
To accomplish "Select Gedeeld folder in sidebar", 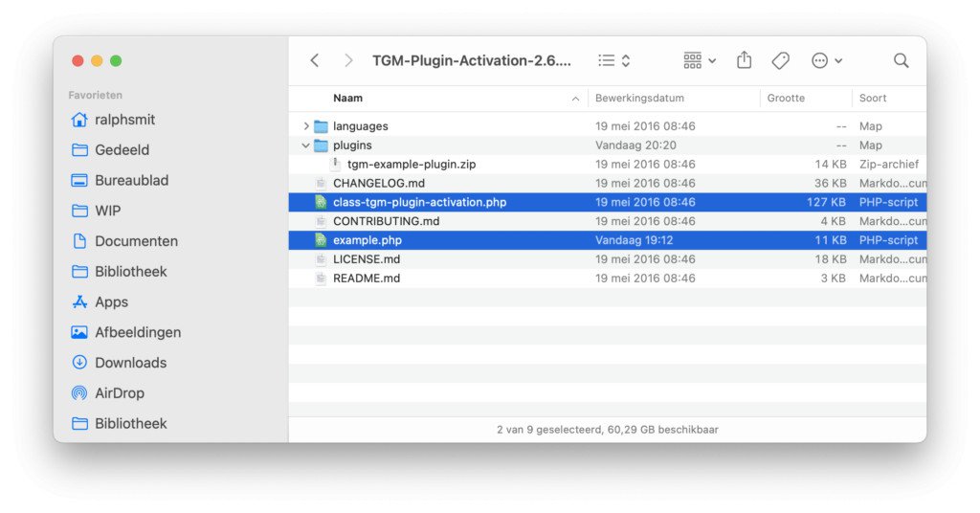I will [111, 150].
